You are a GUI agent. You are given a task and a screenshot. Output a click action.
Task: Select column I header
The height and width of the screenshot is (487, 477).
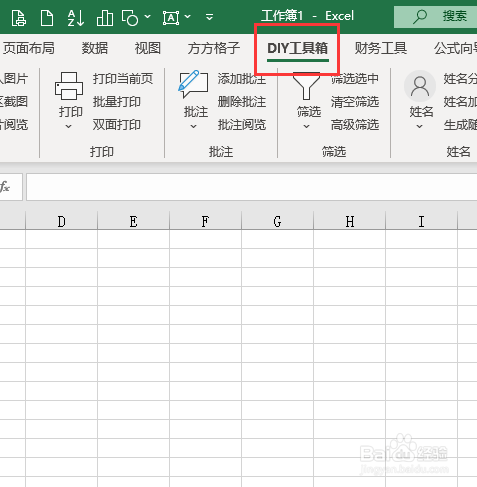421,221
